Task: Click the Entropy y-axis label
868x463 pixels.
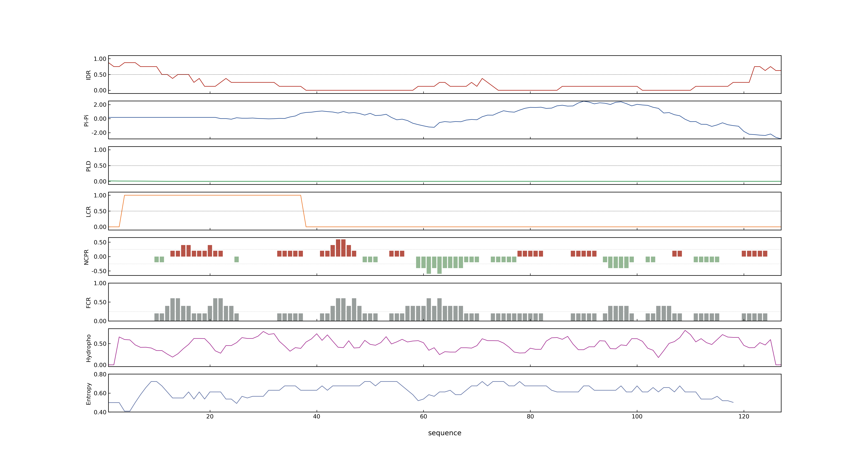Action: pyautogui.click(x=88, y=394)
